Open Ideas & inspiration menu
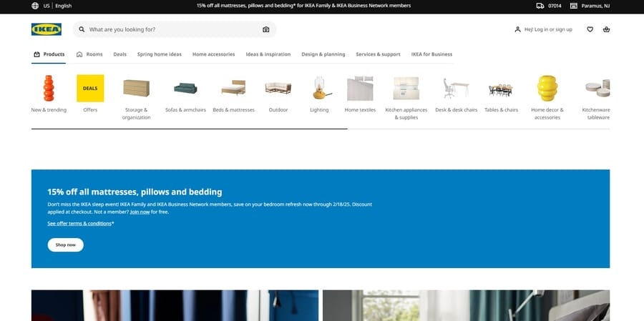644x321 pixels. coord(268,54)
